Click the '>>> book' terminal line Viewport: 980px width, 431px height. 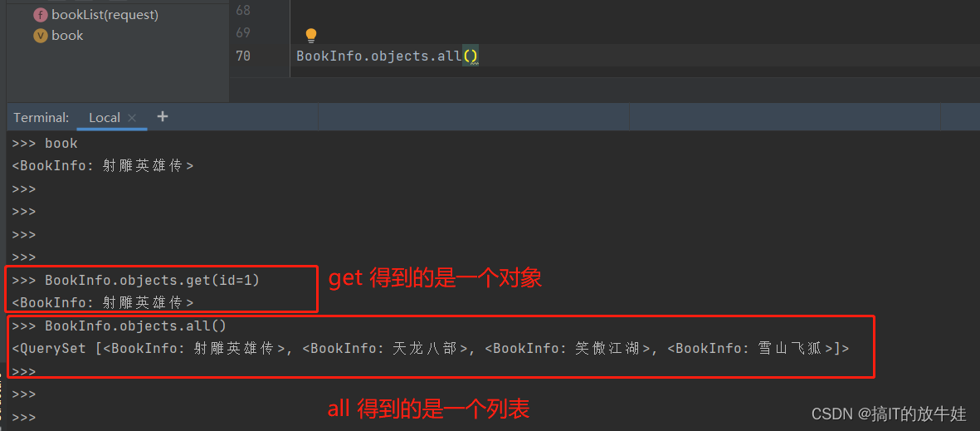44,143
